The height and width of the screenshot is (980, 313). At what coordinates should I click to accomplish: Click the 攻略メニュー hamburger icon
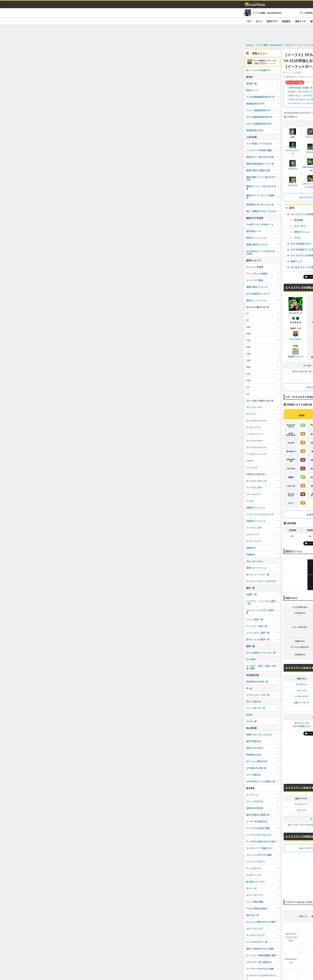coord(247,53)
